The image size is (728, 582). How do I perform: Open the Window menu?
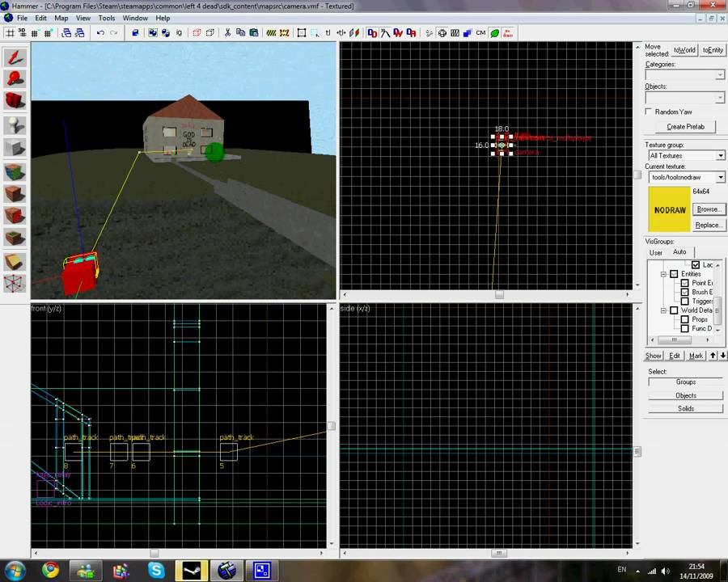pyautogui.click(x=135, y=18)
